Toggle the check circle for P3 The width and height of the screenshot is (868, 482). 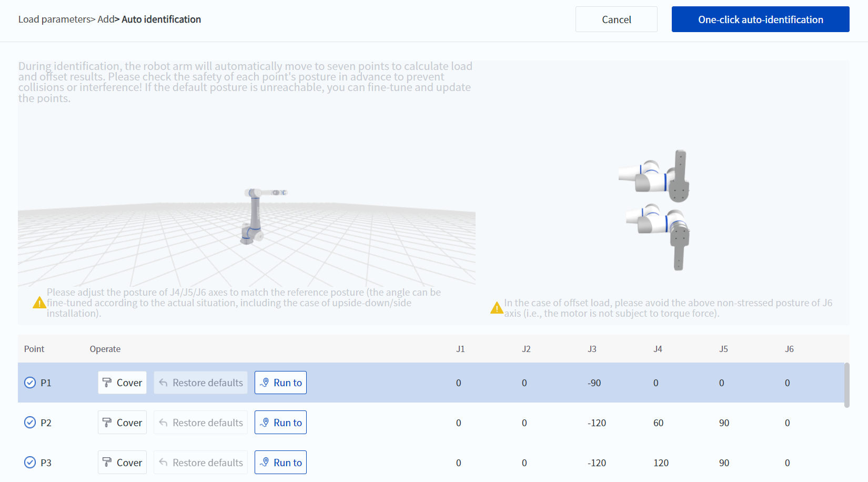(x=30, y=463)
